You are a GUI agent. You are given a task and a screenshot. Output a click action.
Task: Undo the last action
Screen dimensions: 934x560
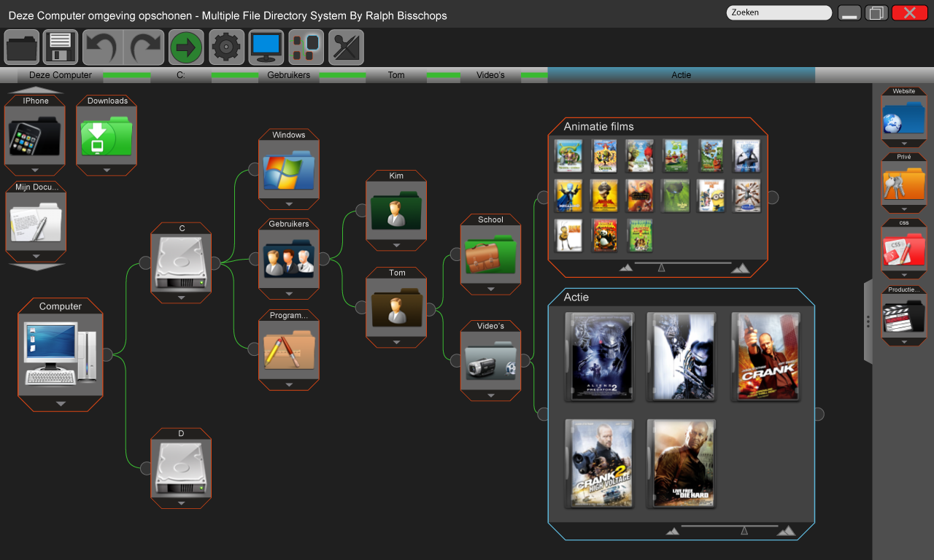coord(101,47)
